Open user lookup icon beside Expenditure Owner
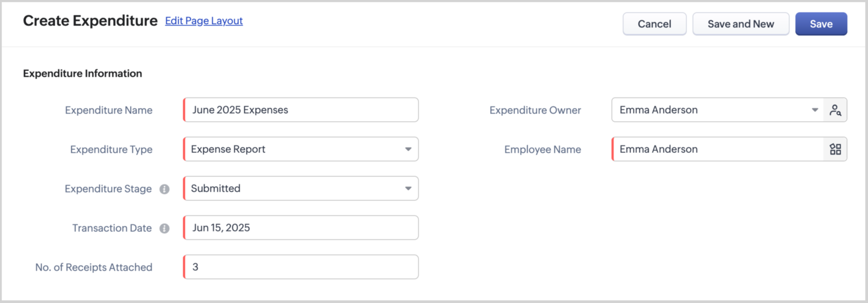Viewport: 868px width, 303px height. point(835,110)
